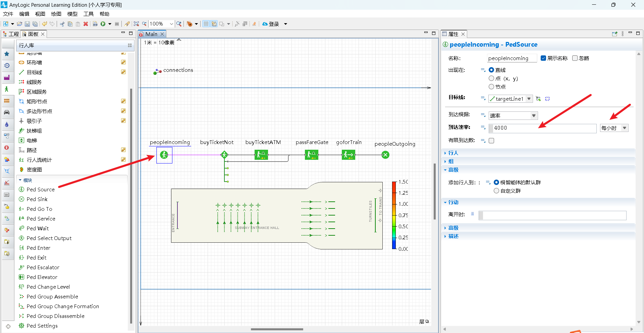The image size is (644, 333).
Task: Click the 离开时 action code field
Action: [552, 215]
